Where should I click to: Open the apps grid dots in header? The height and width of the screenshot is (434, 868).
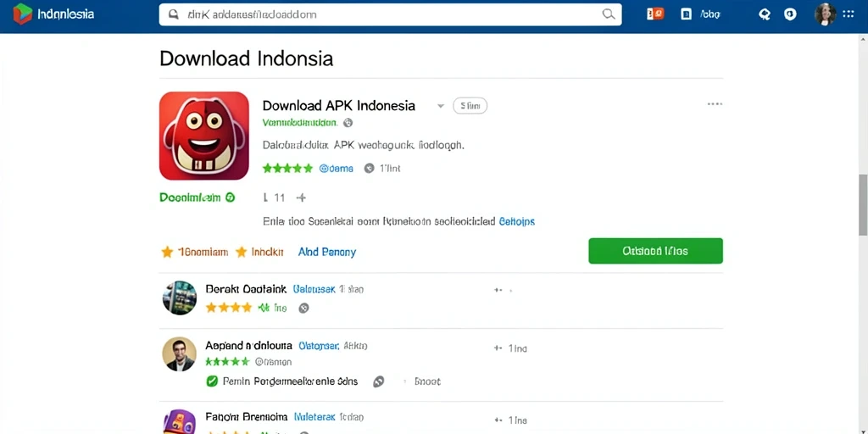(x=848, y=14)
